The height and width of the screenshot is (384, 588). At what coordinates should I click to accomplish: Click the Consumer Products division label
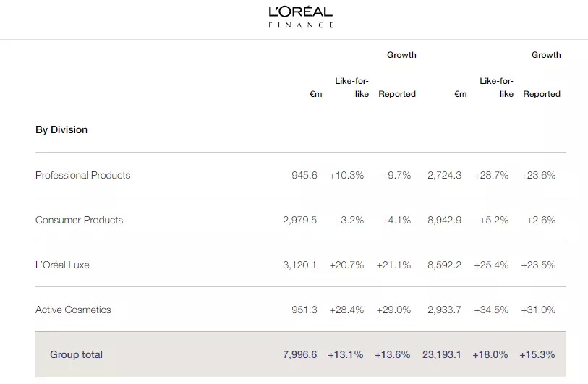click(79, 220)
